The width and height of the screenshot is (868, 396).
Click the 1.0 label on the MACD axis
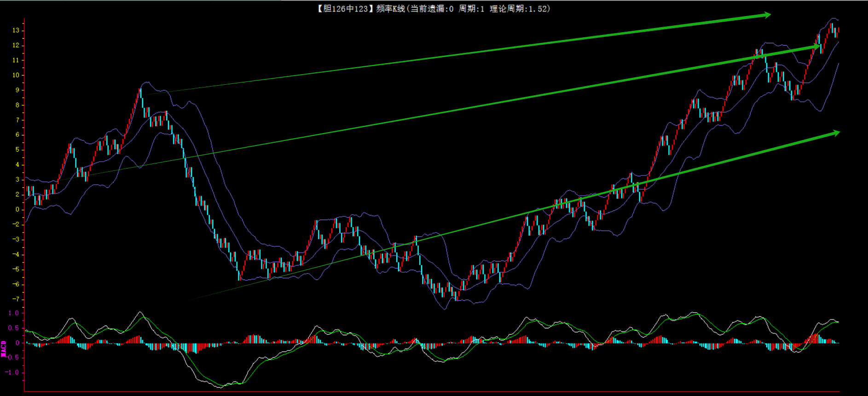tap(14, 313)
